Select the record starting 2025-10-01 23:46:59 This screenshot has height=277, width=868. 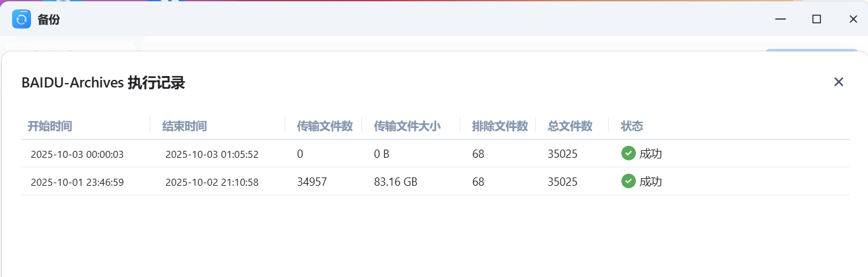(x=77, y=182)
